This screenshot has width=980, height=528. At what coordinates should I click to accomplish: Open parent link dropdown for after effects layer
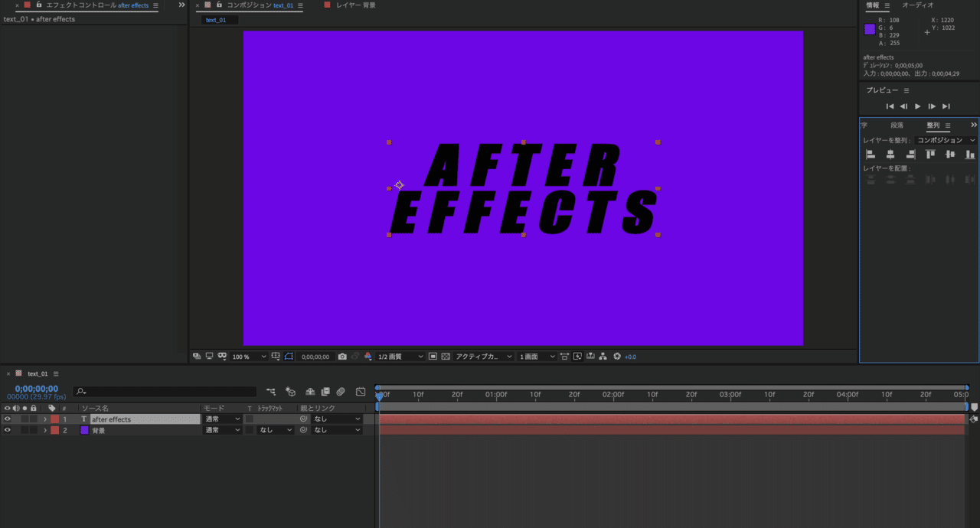point(337,419)
